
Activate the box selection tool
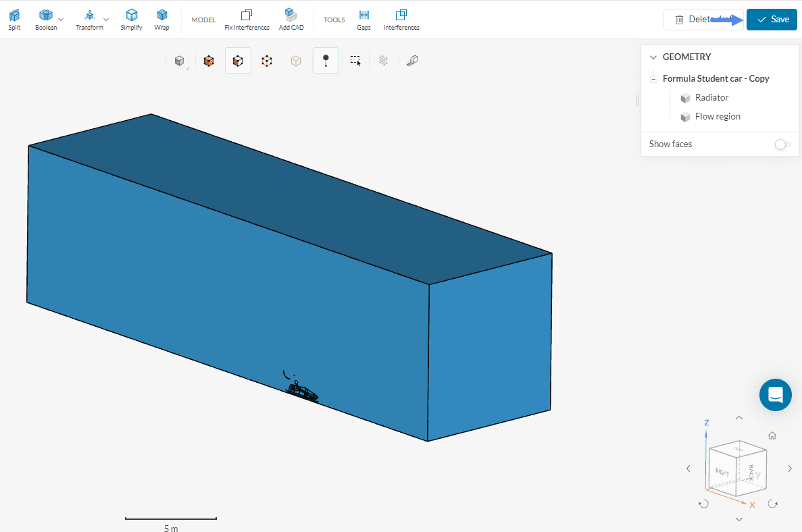(x=355, y=61)
